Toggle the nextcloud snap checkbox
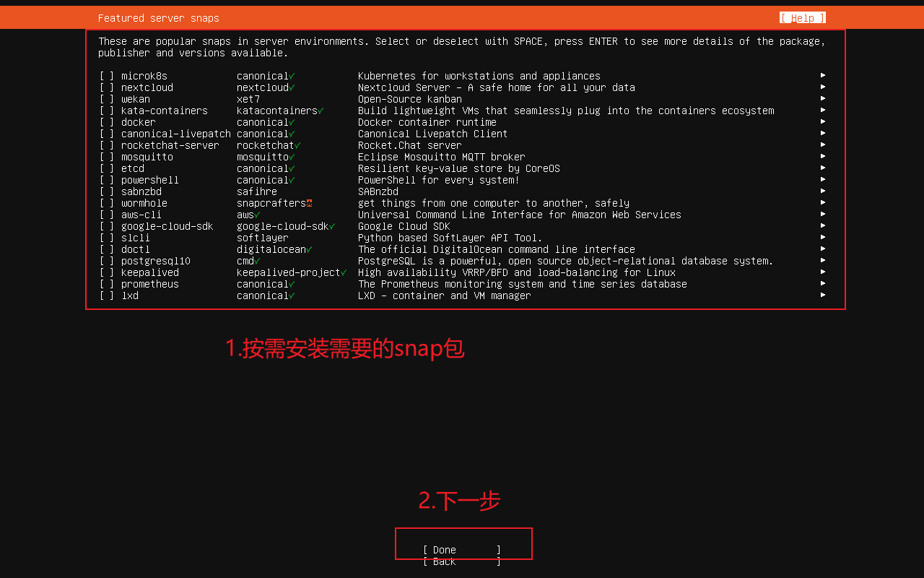 click(107, 87)
